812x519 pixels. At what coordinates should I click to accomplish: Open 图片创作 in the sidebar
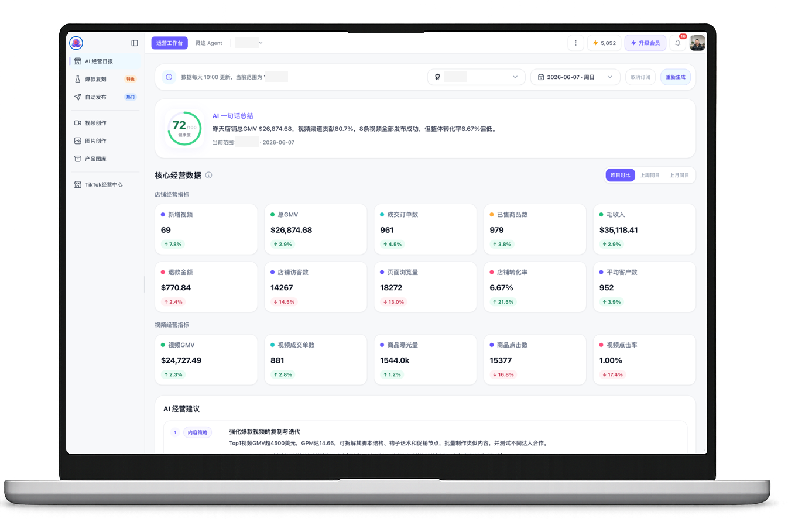[105, 141]
